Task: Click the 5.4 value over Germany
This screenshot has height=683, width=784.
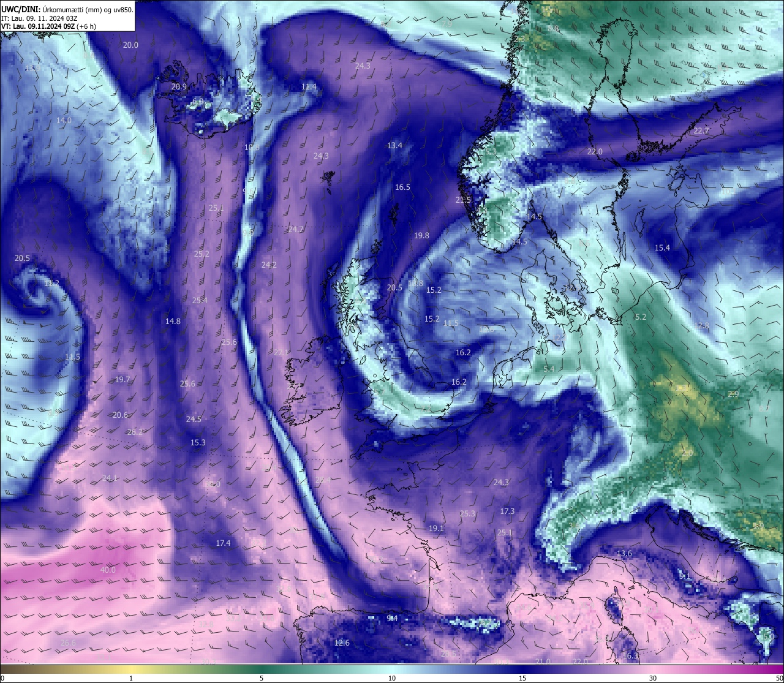Action: coord(549,369)
